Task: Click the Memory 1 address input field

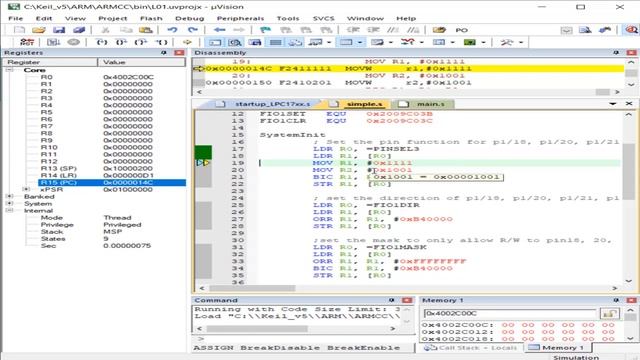Action: pyautogui.click(x=510, y=313)
